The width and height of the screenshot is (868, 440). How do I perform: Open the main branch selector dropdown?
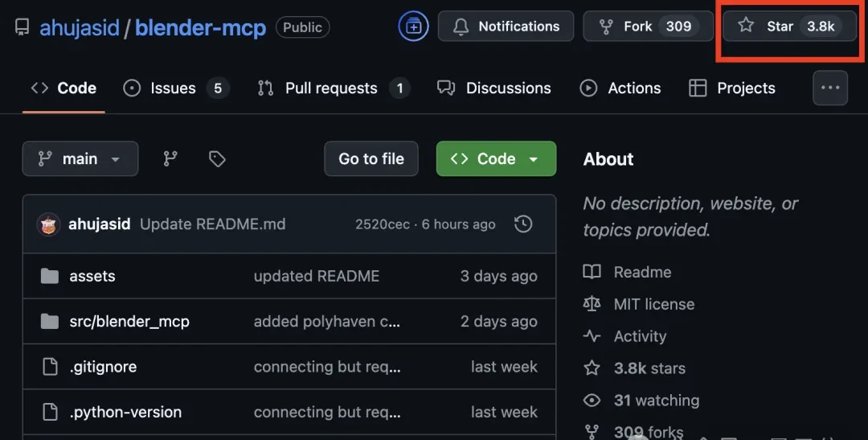(80, 158)
